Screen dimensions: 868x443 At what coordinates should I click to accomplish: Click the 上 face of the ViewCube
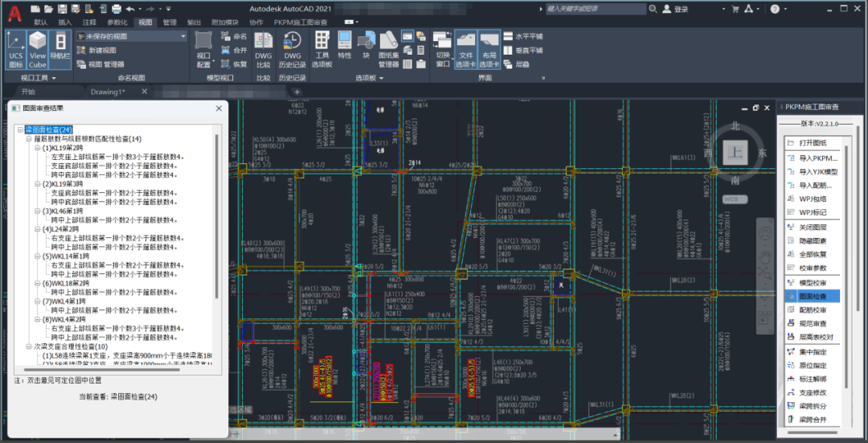coord(735,152)
